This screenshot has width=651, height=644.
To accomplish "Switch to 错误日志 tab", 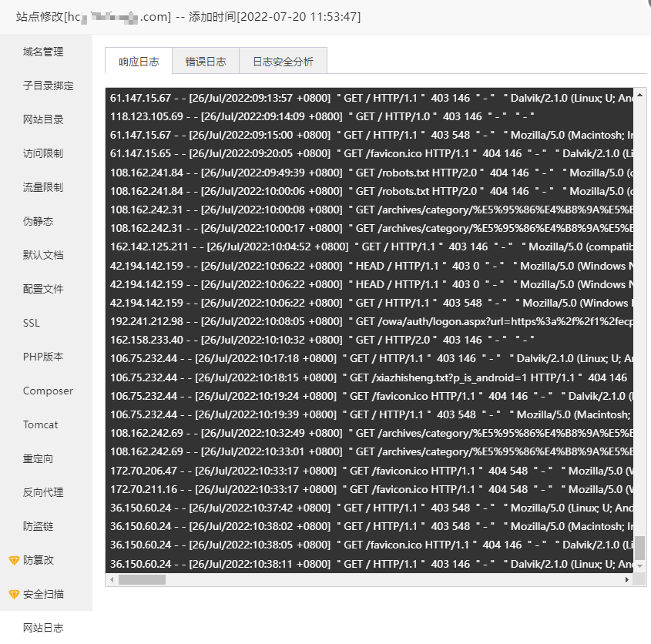I will click(x=206, y=61).
